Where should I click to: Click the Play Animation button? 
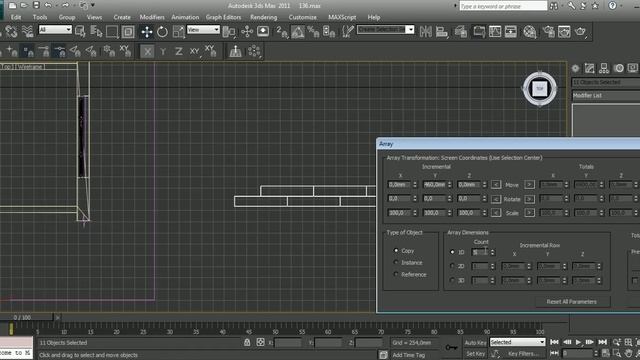click(578, 342)
